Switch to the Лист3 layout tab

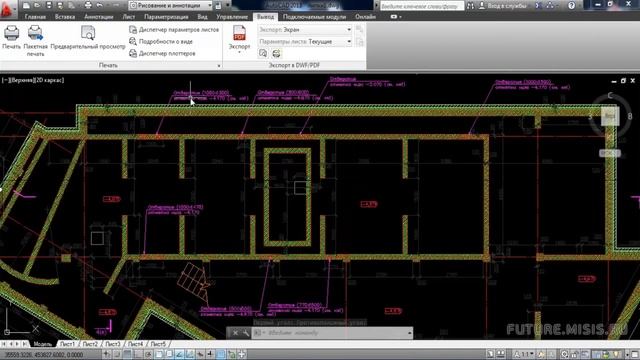point(113,344)
